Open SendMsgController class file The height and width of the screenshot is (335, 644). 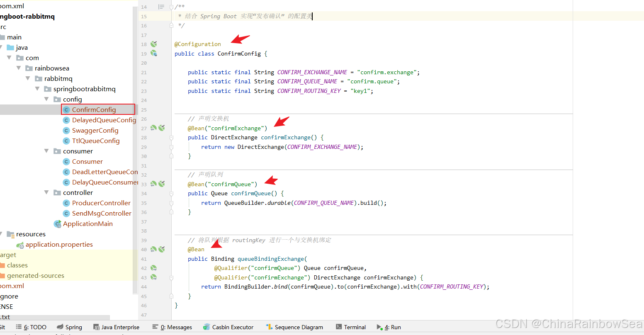pyautogui.click(x=102, y=213)
